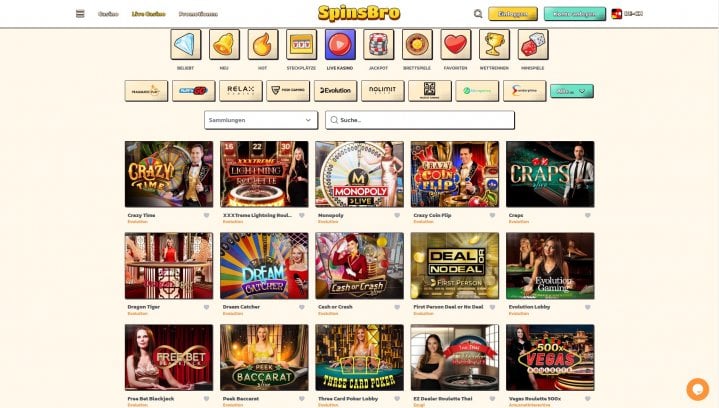Click the Evolution provider filter button
719x408 pixels.
335,91
